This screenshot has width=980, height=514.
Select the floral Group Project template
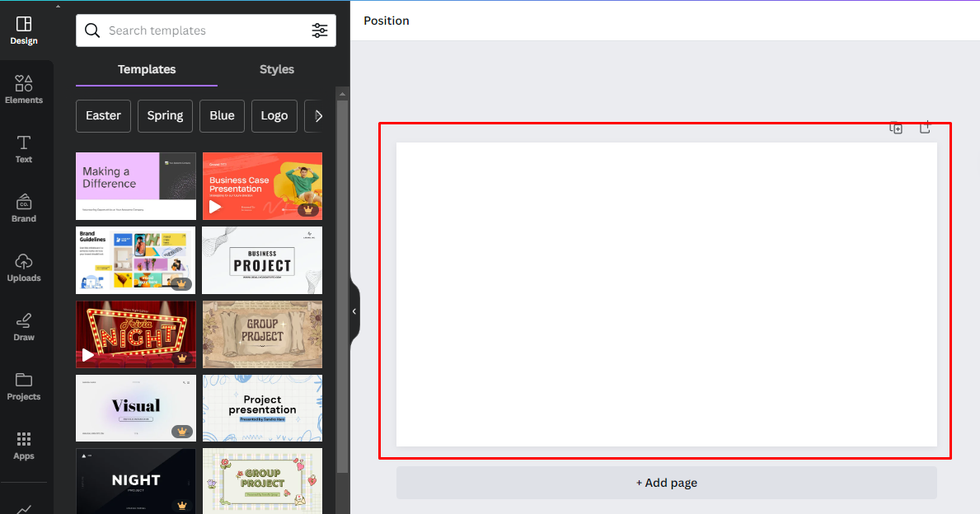pos(262,481)
